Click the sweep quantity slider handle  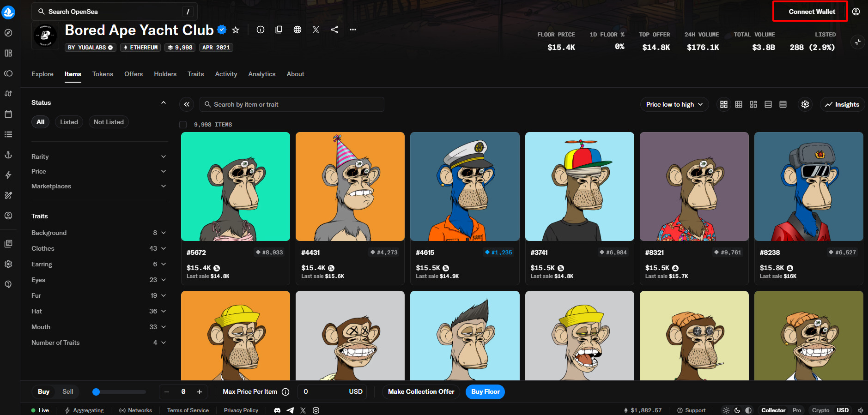point(96,392)
